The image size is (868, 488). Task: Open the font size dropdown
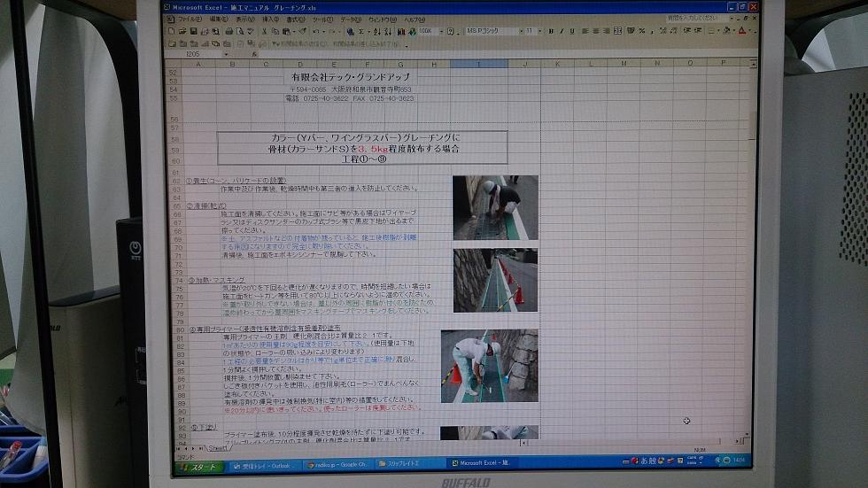539,31
